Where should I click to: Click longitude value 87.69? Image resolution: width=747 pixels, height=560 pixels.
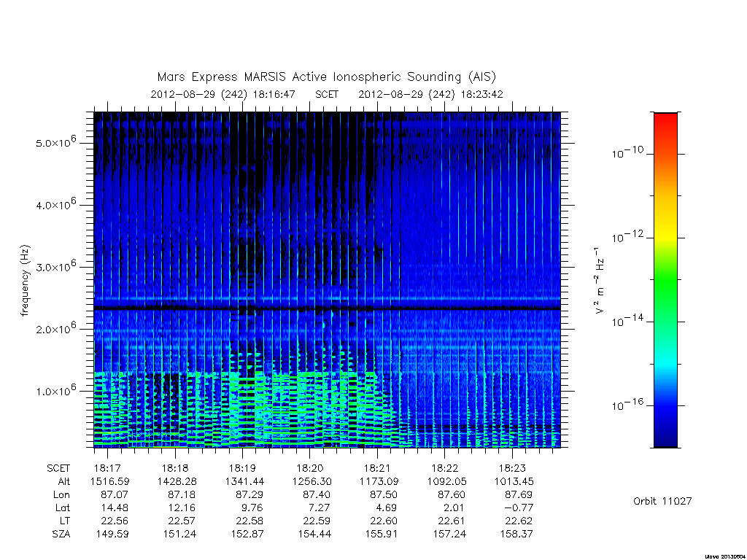(519, 495)
